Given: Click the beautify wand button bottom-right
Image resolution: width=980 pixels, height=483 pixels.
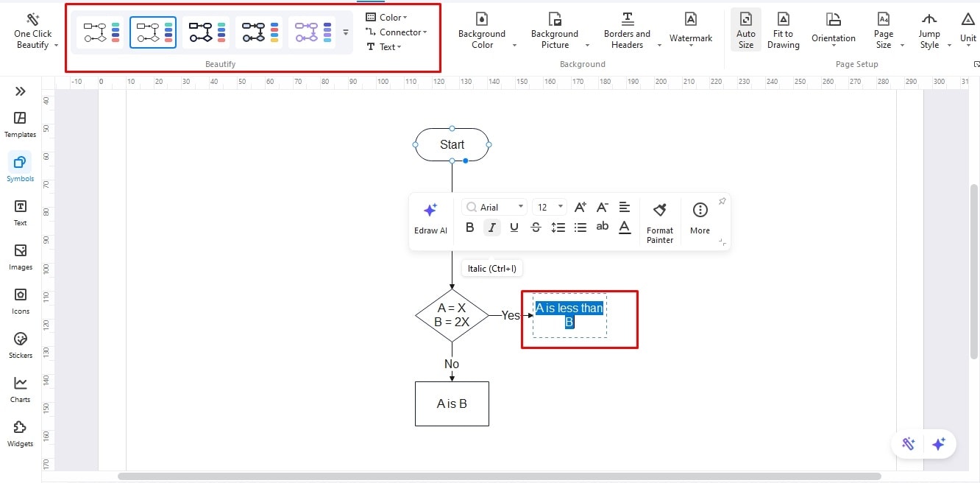Looking at the screenshot, I should pos(909,444).
